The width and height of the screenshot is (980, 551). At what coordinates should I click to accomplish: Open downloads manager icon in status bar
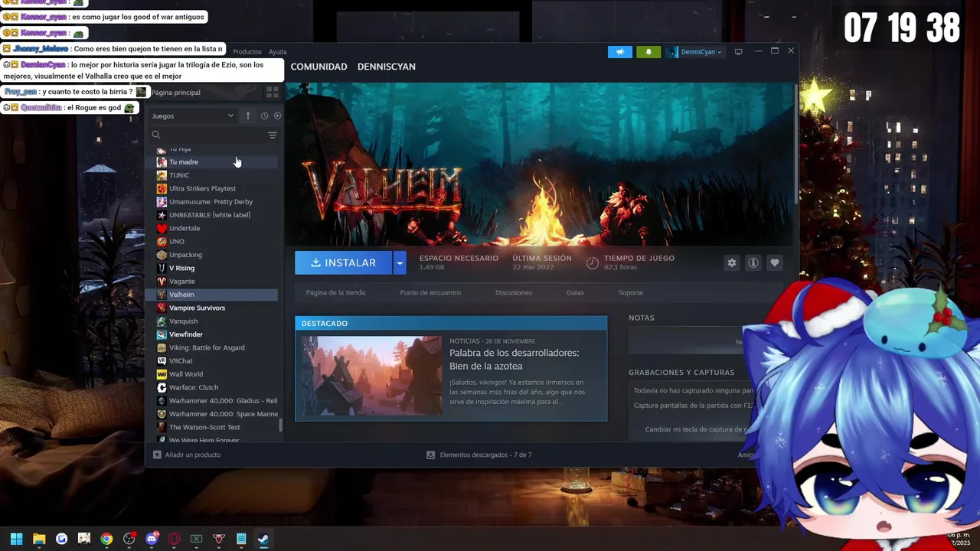[431, 455]
